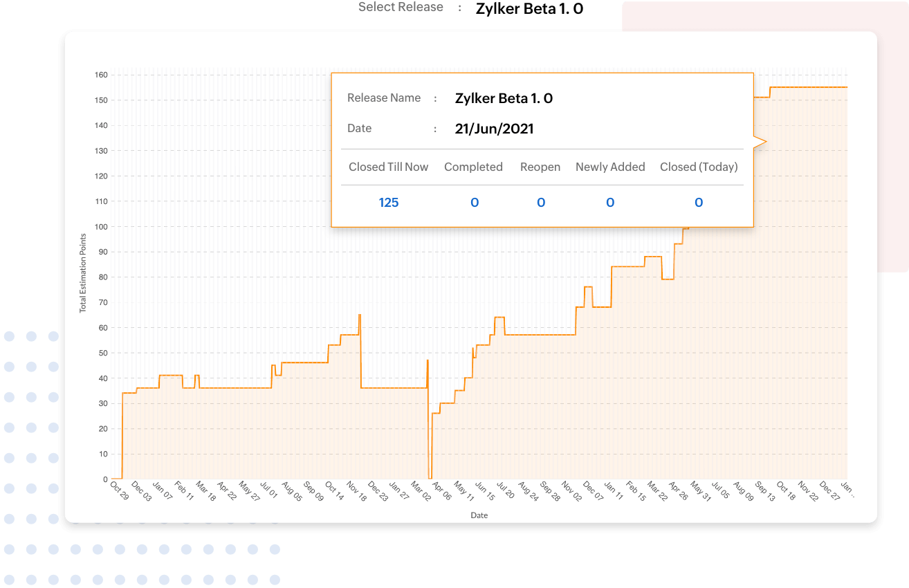Viewport: 909px width, 588px height.
Task: Click the y-axis label 60
Action: [104, 328]
